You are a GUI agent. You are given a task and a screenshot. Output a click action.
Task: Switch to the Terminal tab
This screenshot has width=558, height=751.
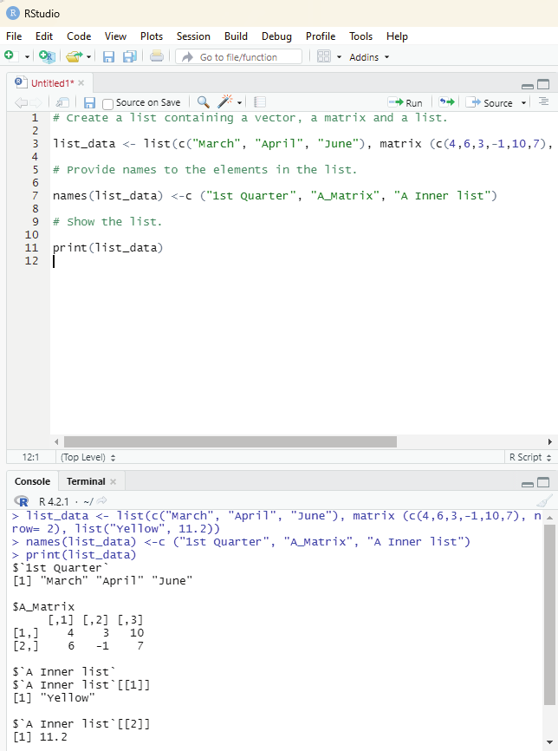tap(86, 481)
